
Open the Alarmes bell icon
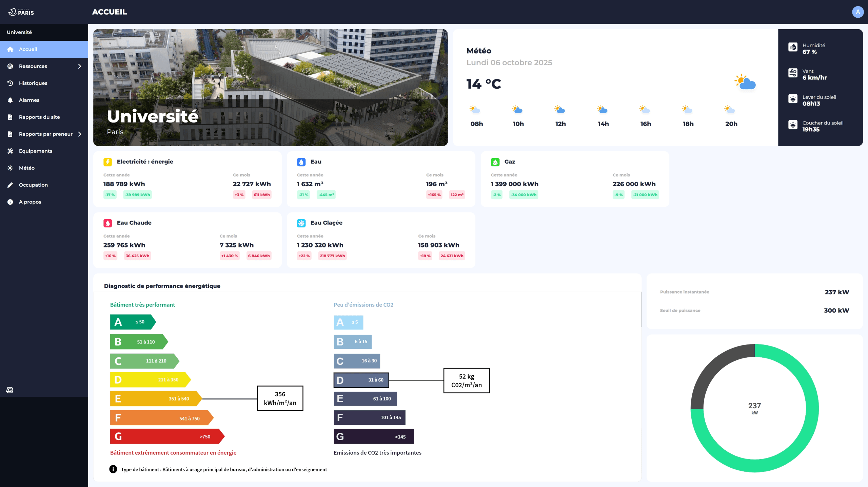10,100
